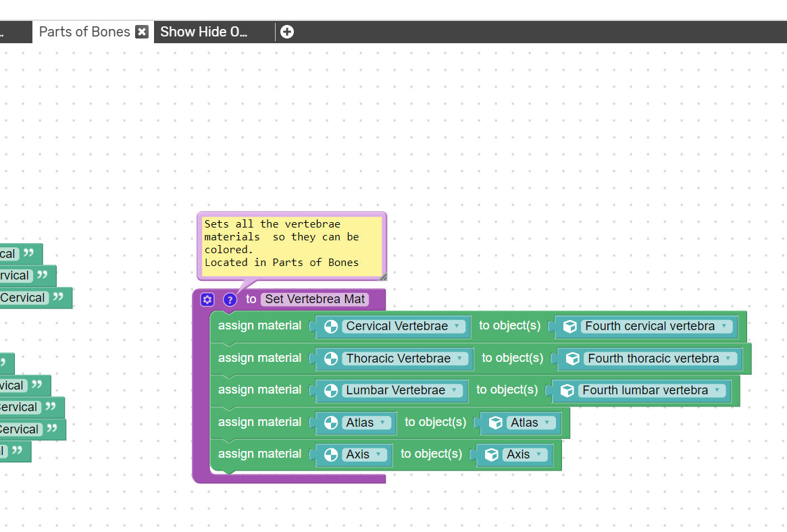Open the Set Vertebrea Mat gear settings icon
Viewport: 787px width, 532px height.
[207, 300]
